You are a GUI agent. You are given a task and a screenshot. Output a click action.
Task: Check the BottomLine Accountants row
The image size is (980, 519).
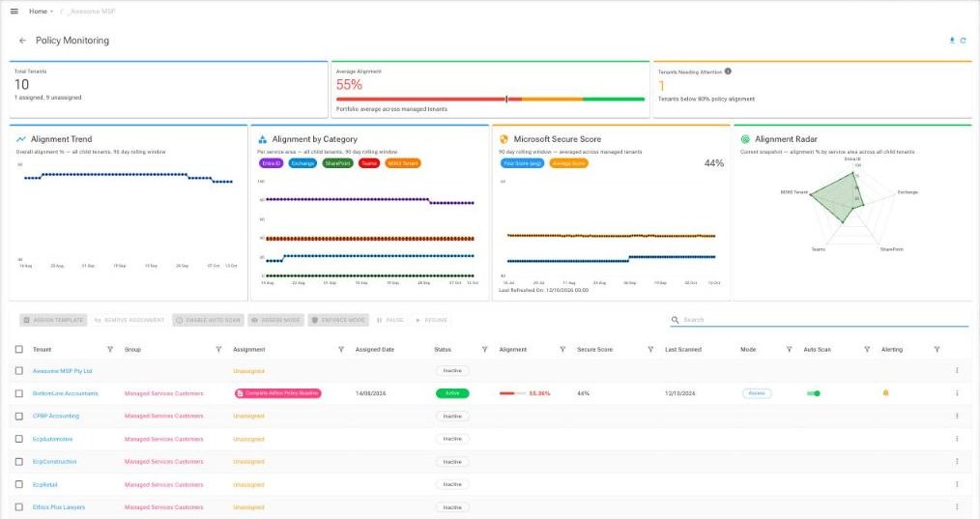18,393
